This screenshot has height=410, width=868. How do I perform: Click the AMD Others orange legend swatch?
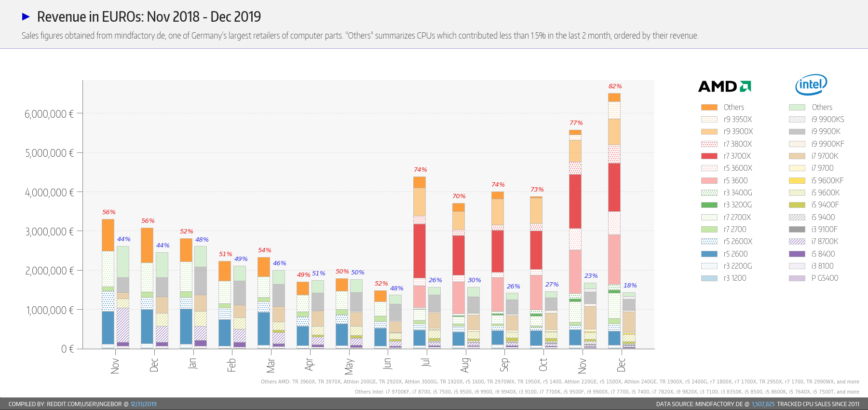click(x=709, y=107)
